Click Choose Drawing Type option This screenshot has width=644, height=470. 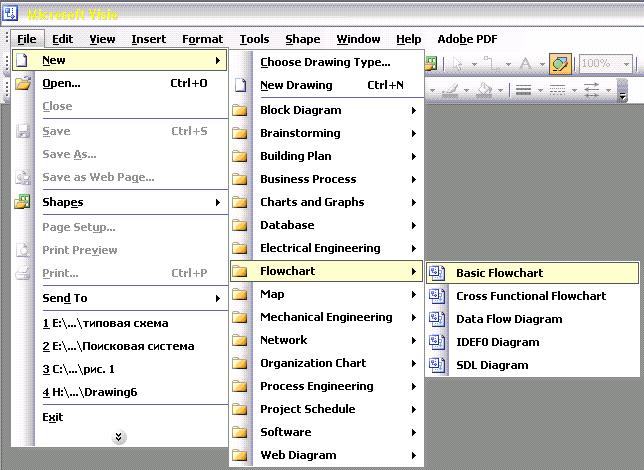click(x=324, y=62)
